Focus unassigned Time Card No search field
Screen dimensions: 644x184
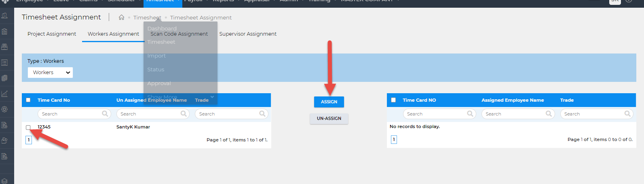[x=74, y=114]
